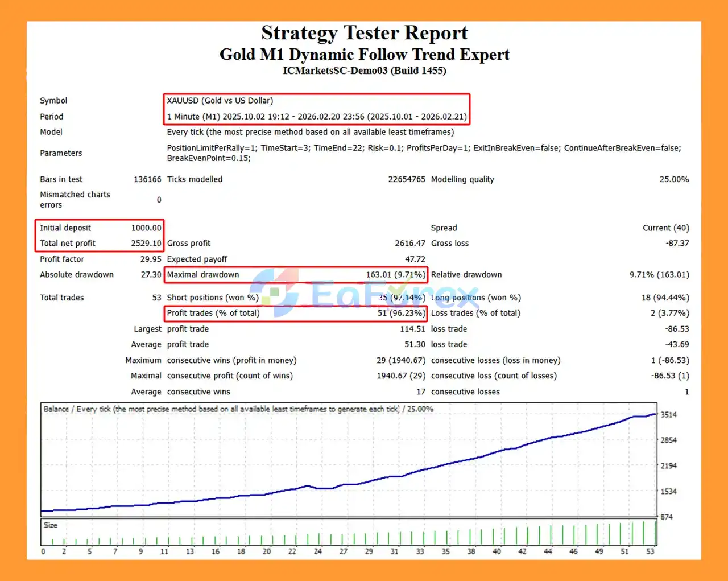Screen dimensions: 728x581
Task: Toggle the Every tick model setting
Action: coord(310,131)
